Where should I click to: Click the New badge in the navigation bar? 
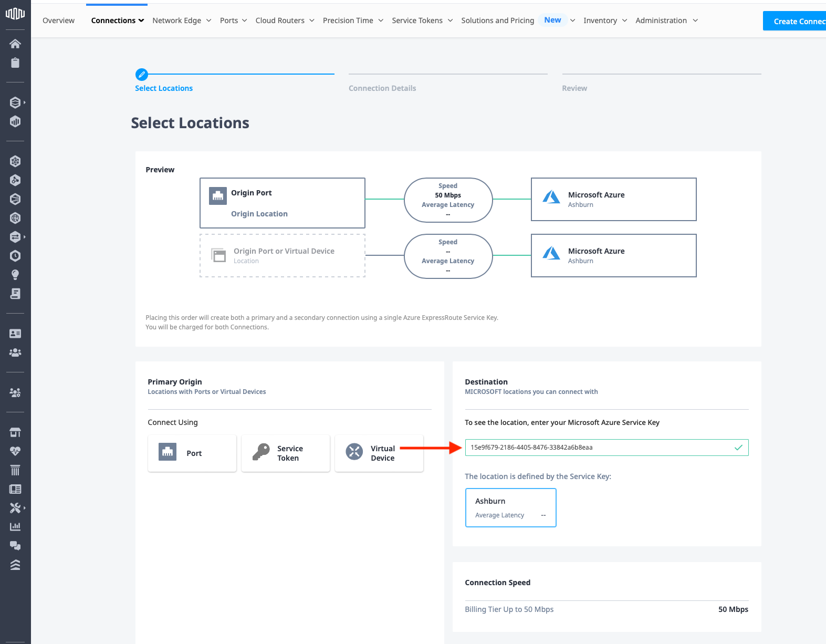click(x=552, y=20)
